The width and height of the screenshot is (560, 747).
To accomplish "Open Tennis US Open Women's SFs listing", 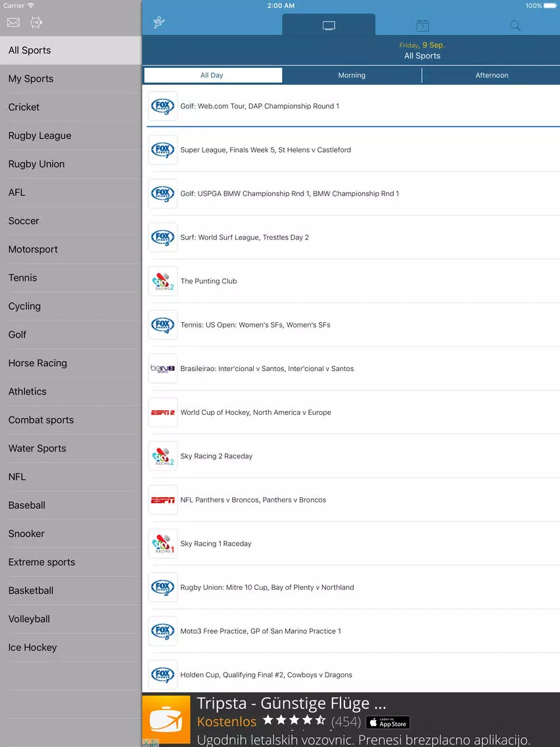I will click(351, 325).
